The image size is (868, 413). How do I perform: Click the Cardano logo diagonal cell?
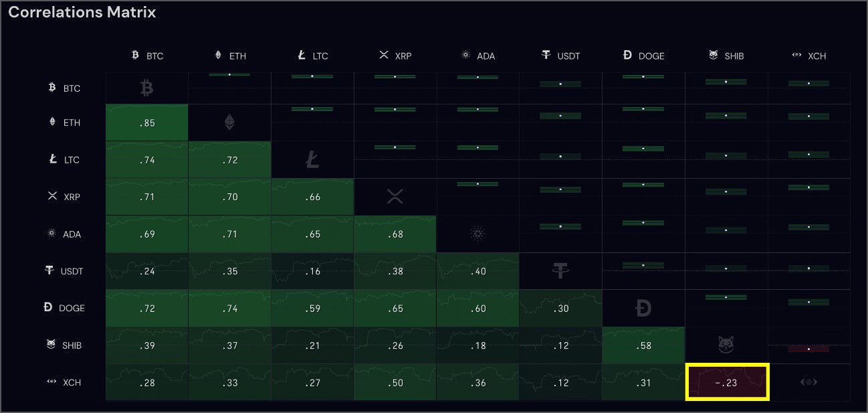(x=477, y=234)
